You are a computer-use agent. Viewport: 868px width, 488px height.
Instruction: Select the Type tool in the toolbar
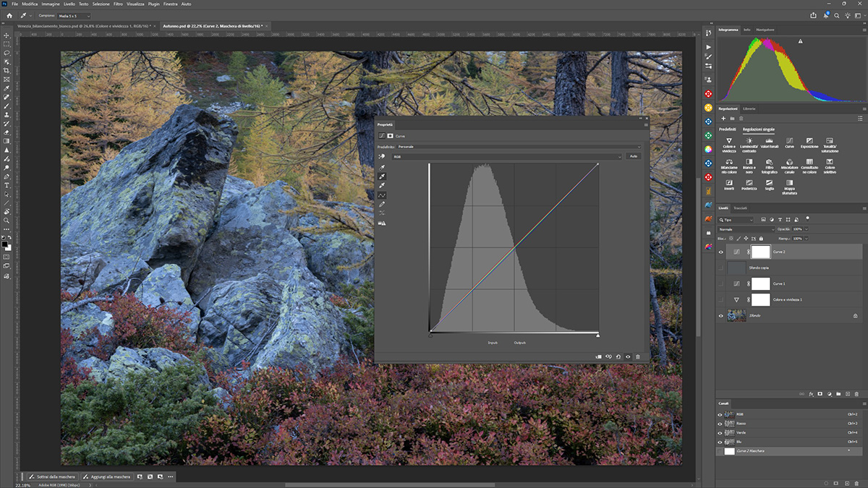click(7, 185)
